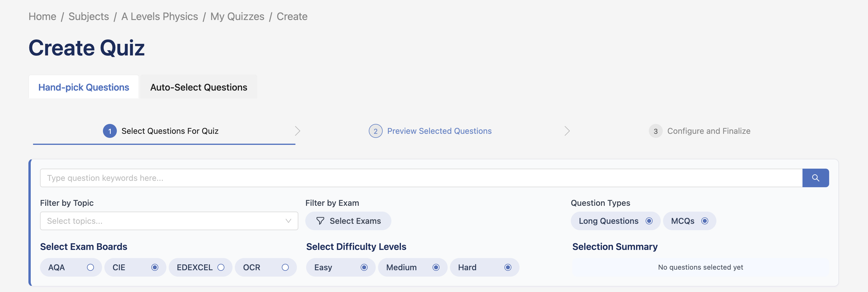
Task: Open the Select topics dropdown
Action: tap(169, 221)
